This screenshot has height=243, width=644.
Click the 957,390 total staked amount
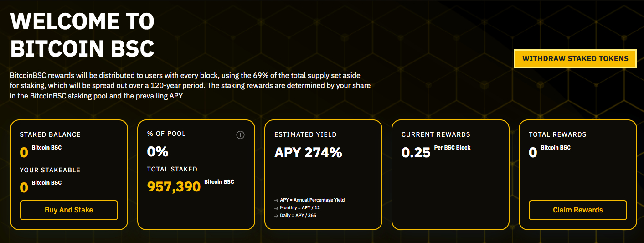174,186
